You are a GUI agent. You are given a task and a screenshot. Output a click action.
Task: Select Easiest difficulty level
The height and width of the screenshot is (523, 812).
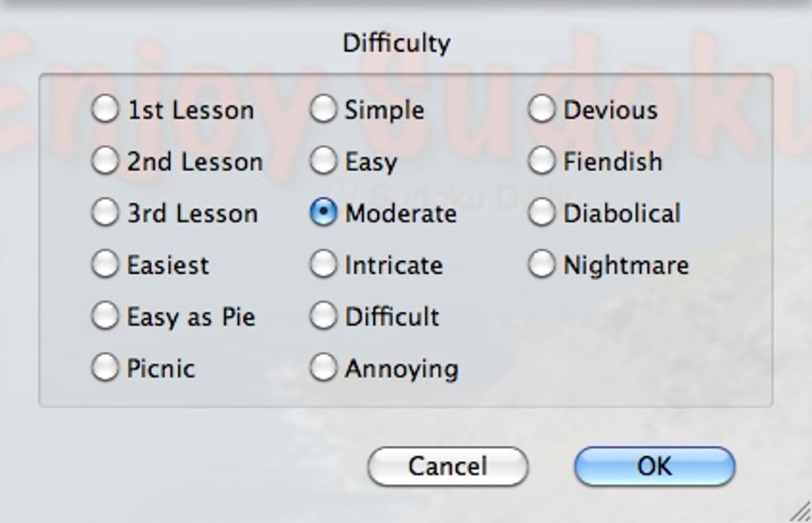105,265
